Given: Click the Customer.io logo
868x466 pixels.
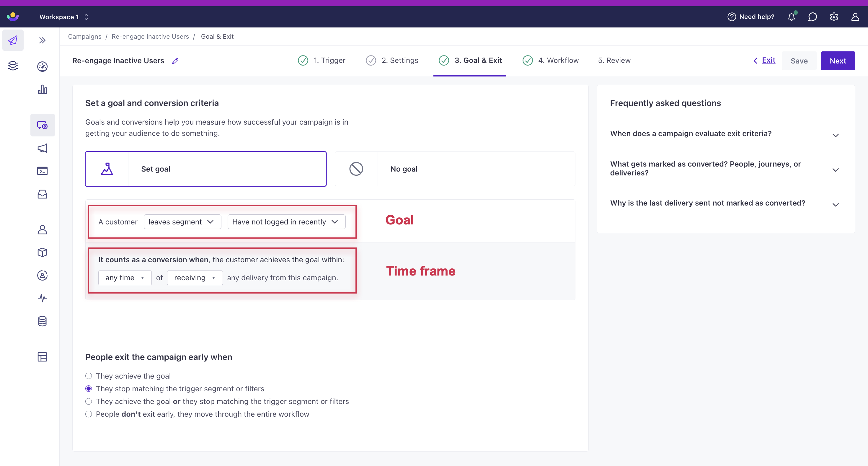Looking at the screenshot, I should pyautogui.click(x=13, y=17).
